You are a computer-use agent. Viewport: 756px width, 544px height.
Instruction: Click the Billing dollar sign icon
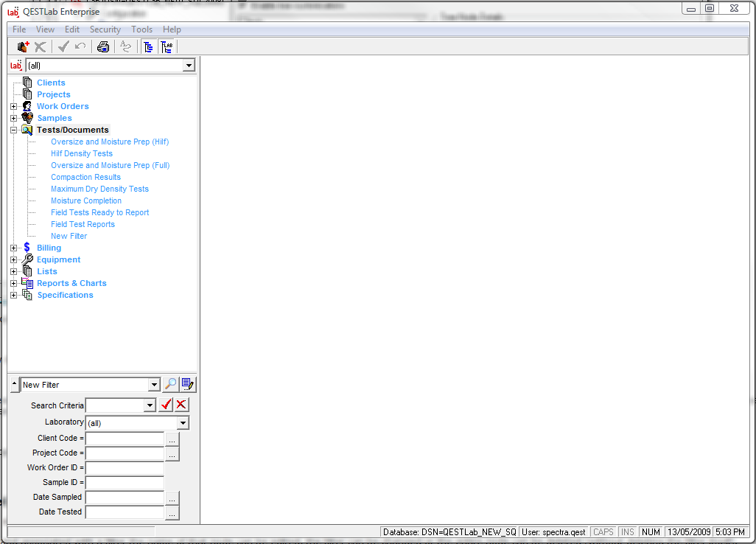point(27,248)
